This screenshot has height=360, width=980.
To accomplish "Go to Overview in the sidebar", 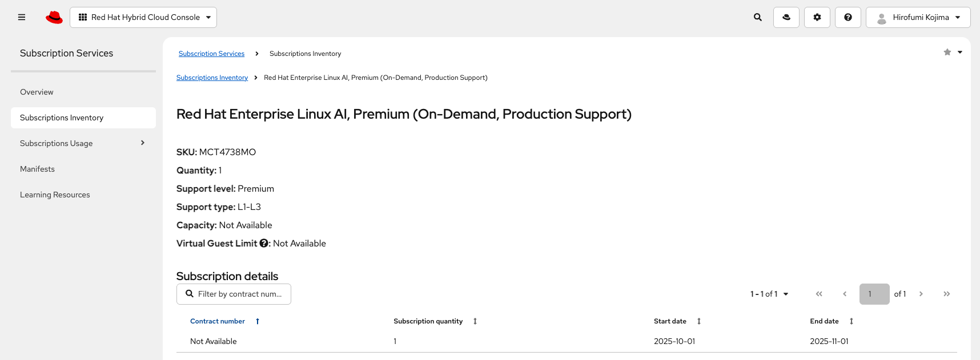I will coord(37,92).
